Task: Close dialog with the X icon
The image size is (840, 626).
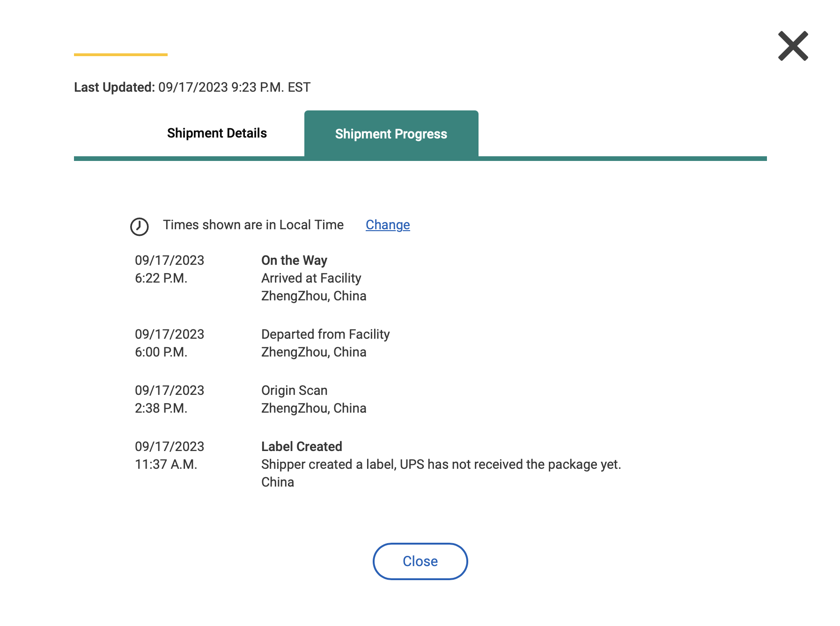Action: [793, 46]
